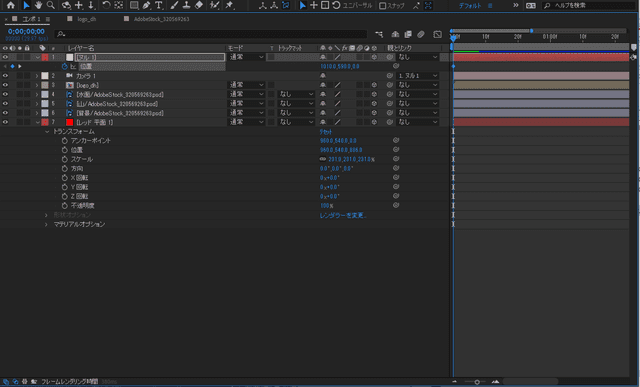
Task: Click the timeline zoom slider handle
Action: pyautogui.click(x=477, y=382)
